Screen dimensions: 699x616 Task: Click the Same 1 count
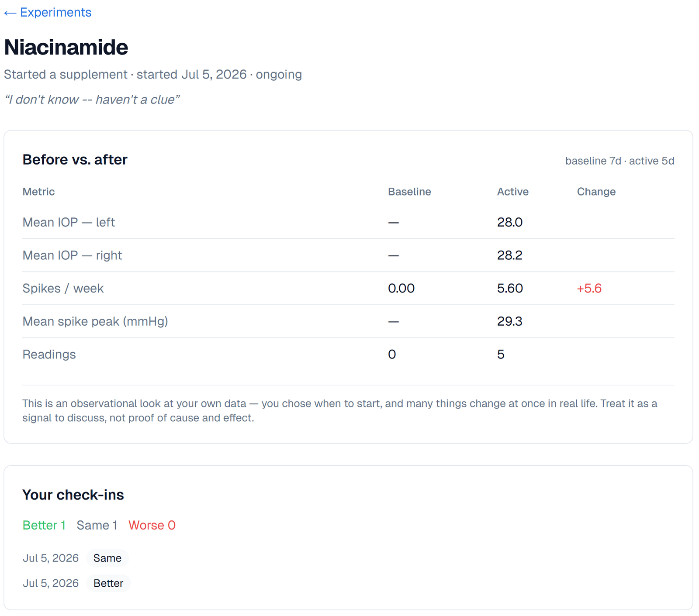[x=97, y=525]
